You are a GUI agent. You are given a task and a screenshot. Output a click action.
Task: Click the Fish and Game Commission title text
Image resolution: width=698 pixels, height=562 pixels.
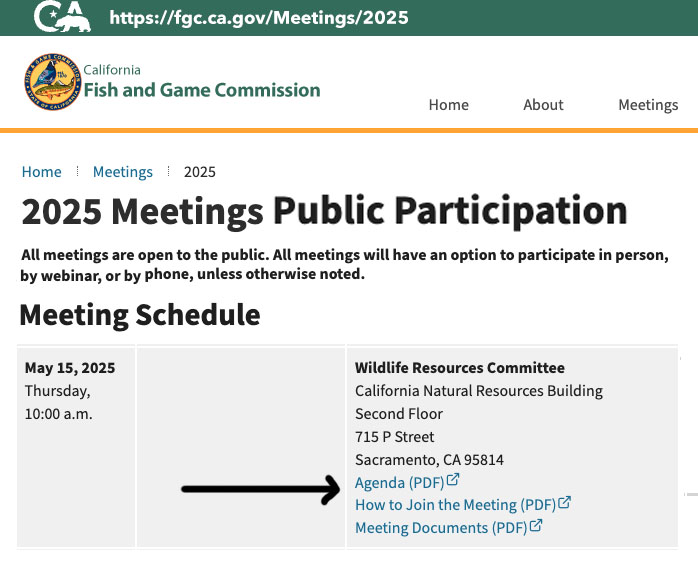click(x=202, y=90)
